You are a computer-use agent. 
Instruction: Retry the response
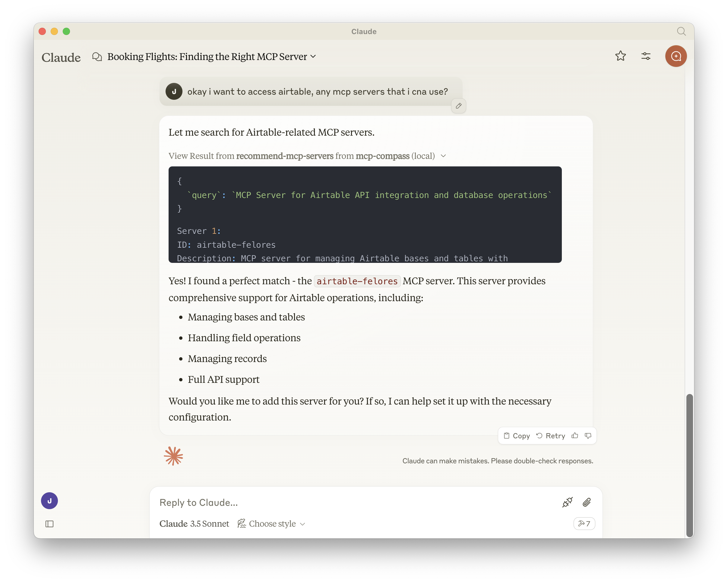click(x=551, y=436)
